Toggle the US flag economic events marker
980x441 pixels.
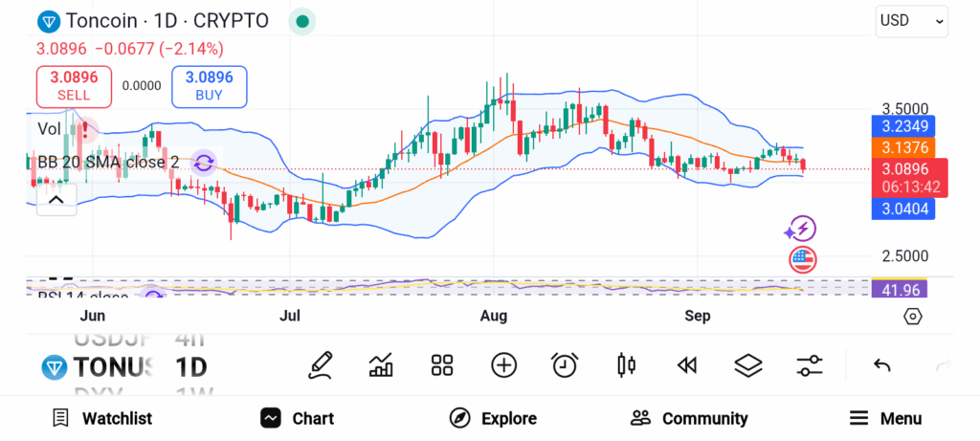pyautogui.click(x=802, y=258)
